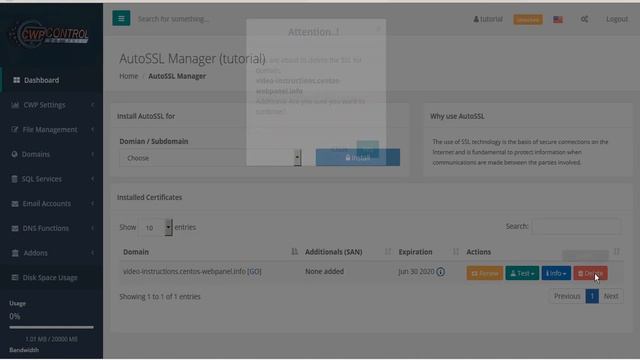Click the Email Accounts envelope icon

coord(15,204)
